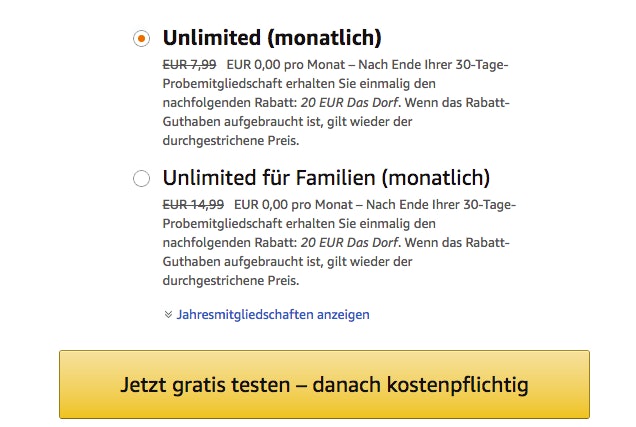Screen dimensions: 636x427
Task: Click the struck-through EUR 7,99 price
Action: pos(189,64)
